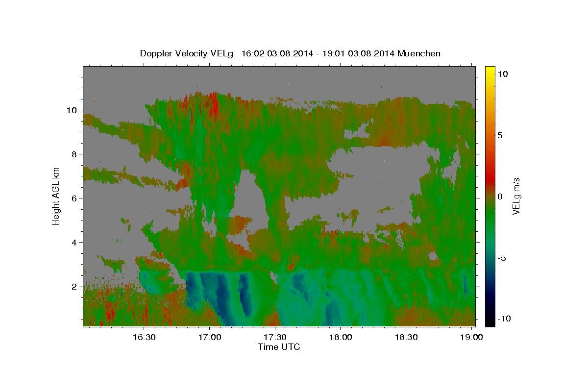
Task: Click the colorbar label '10' at top
Action: (502, 74)
